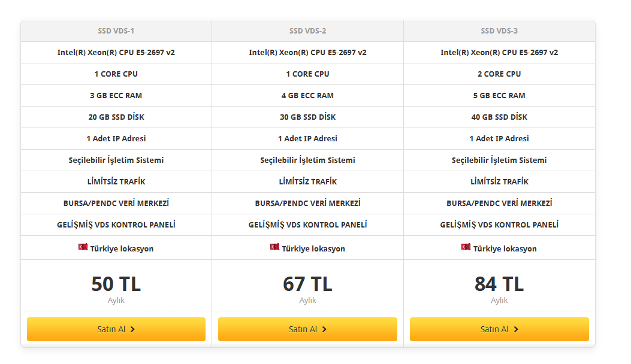Select the SSD VDS-3 column header
This screenshot has width=631, height=364.
pos(499,31)
